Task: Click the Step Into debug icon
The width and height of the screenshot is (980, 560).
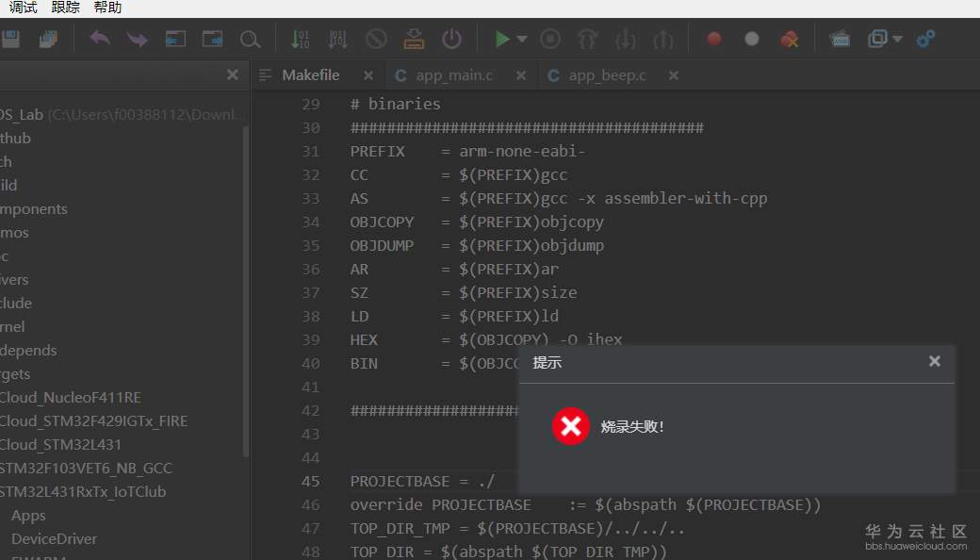Action: (625, 39)
